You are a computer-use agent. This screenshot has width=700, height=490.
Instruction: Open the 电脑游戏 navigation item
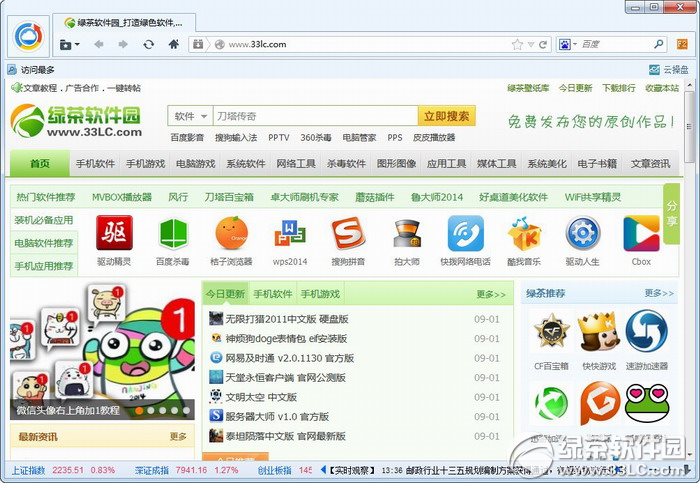click(x=196, y=164)
